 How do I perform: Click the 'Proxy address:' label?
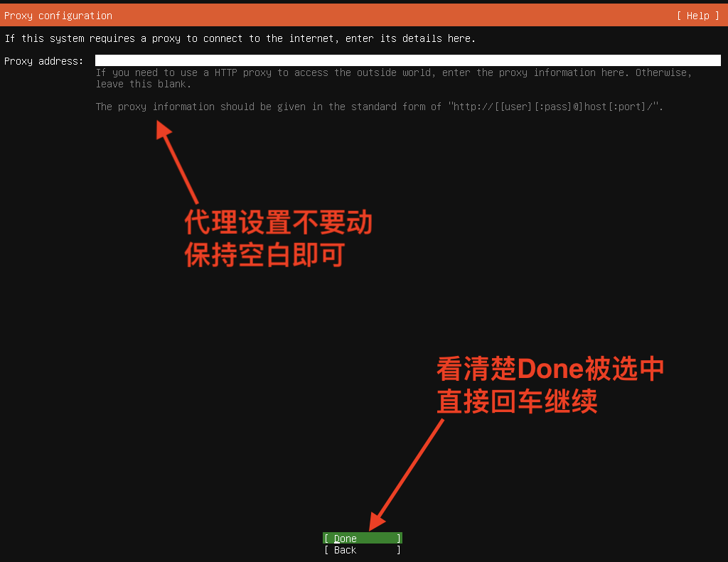pyautogui.click(x=43, y=61)
